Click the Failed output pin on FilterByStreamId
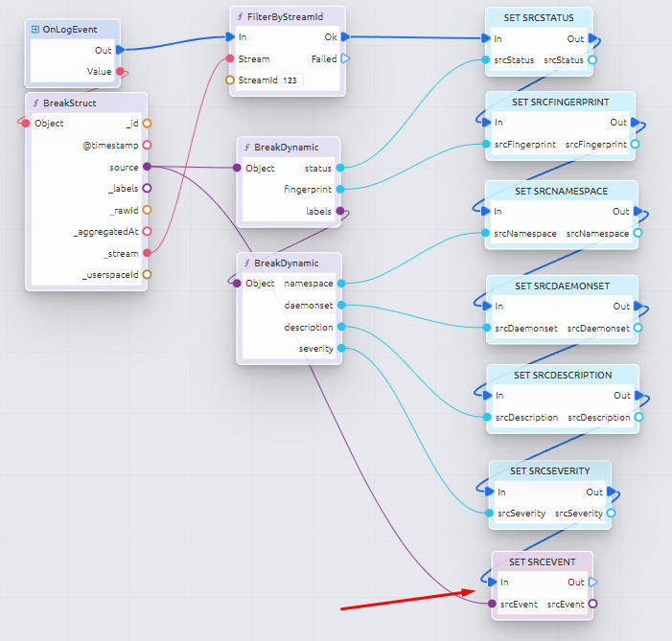 tap(345, 58)
